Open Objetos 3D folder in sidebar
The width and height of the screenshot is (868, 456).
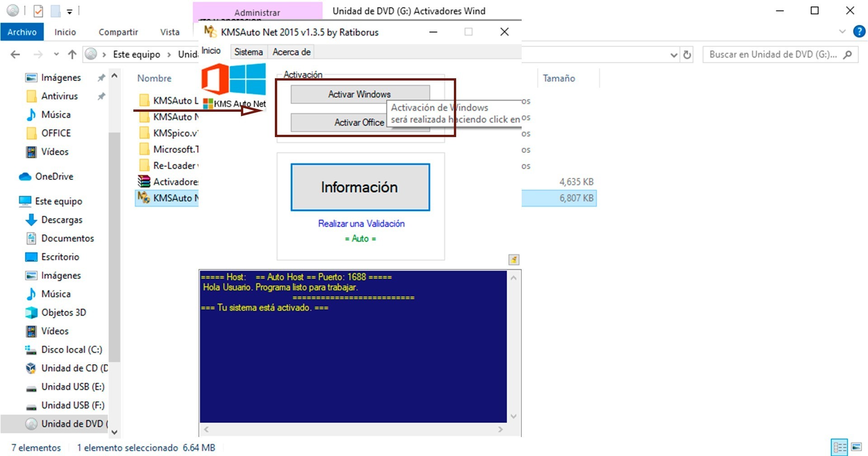[63, 313]
